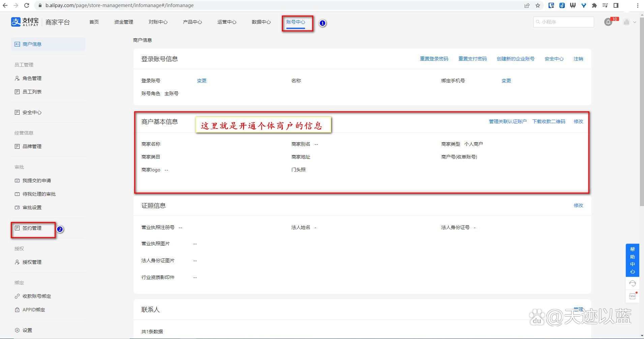Click the 重置支付密码 link
The image size is (644, 339).
(x=472, y=59)
